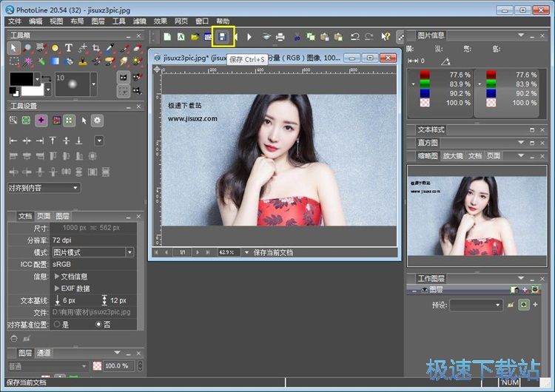Switch to the 放大镜 tab

coord(452,156)
